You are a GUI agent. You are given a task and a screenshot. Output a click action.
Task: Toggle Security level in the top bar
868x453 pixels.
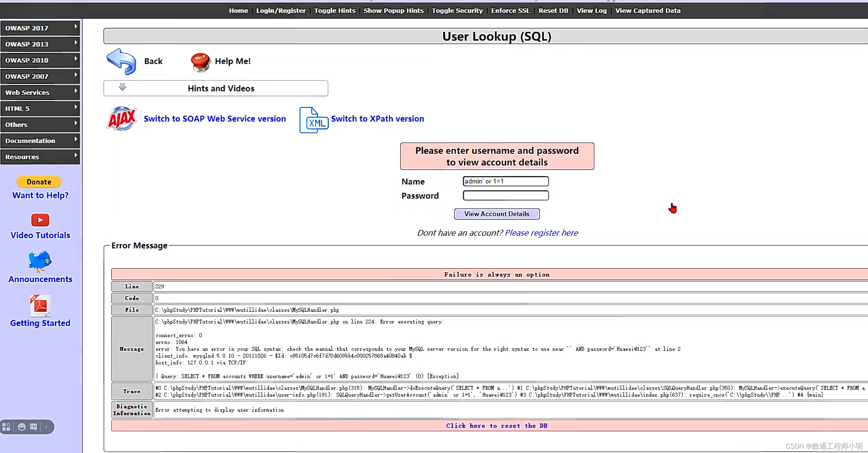point(457,11)
